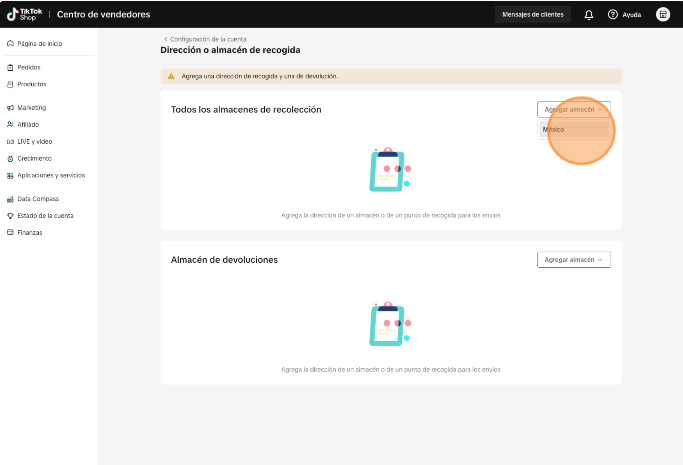Return to Configuración de la cuenta
This screenshot has width=683, height=465.
coord(208,39)
